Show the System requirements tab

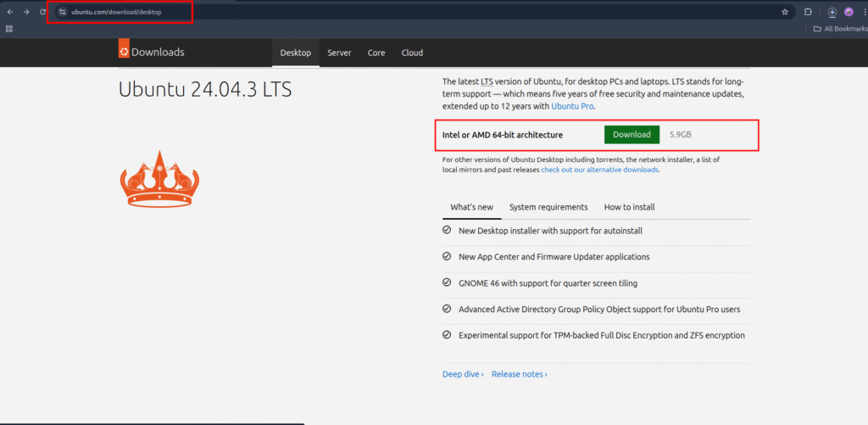point(548,207)
